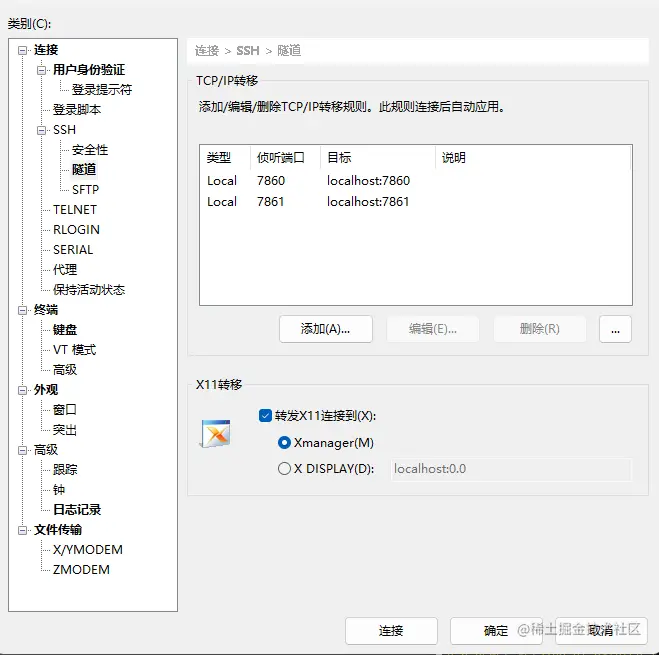Click the localhost:7861 target cell

click(x=368, y=202)
